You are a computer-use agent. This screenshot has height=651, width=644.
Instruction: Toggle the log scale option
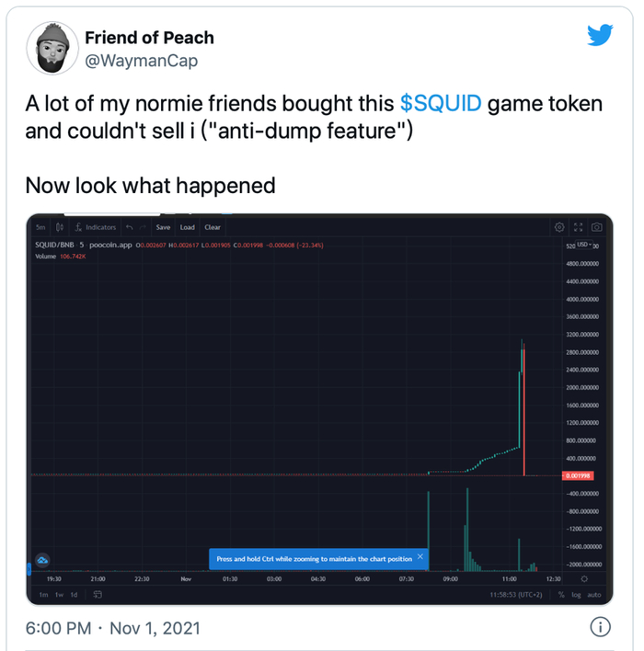click(577, 595)
